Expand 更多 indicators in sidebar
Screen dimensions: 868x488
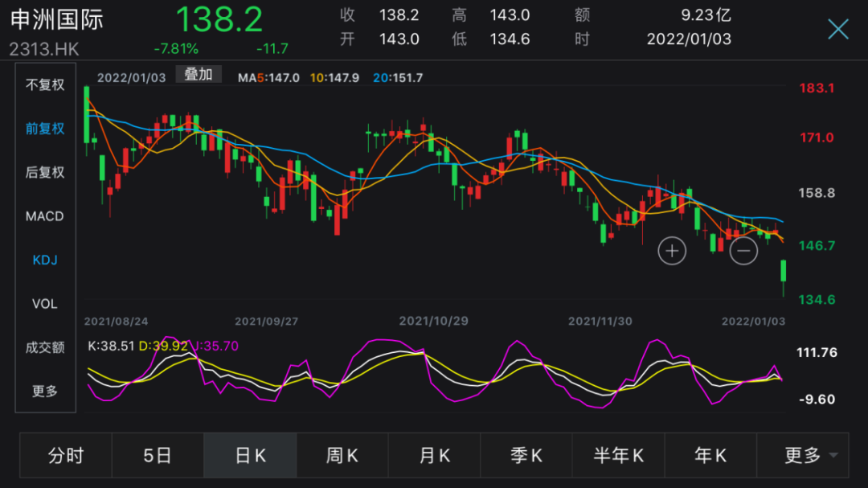[45, 391]
